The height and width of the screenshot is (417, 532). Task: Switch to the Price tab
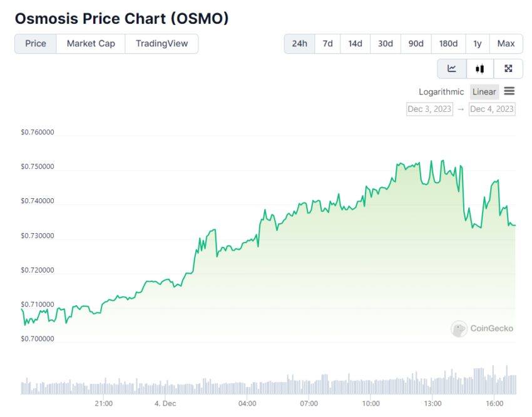point(36,44)
